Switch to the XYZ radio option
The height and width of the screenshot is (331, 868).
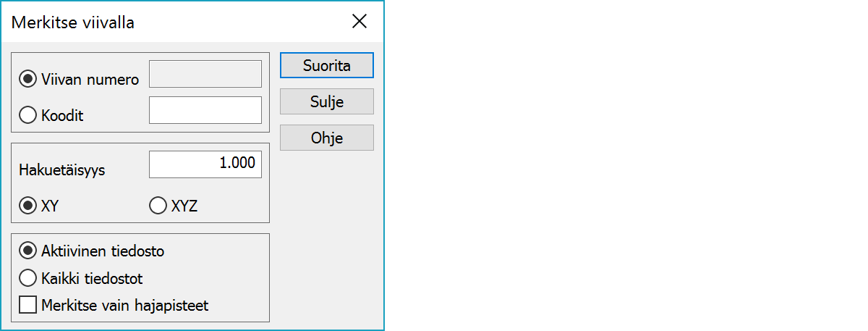pyautogui.click(x=158, y=206)
